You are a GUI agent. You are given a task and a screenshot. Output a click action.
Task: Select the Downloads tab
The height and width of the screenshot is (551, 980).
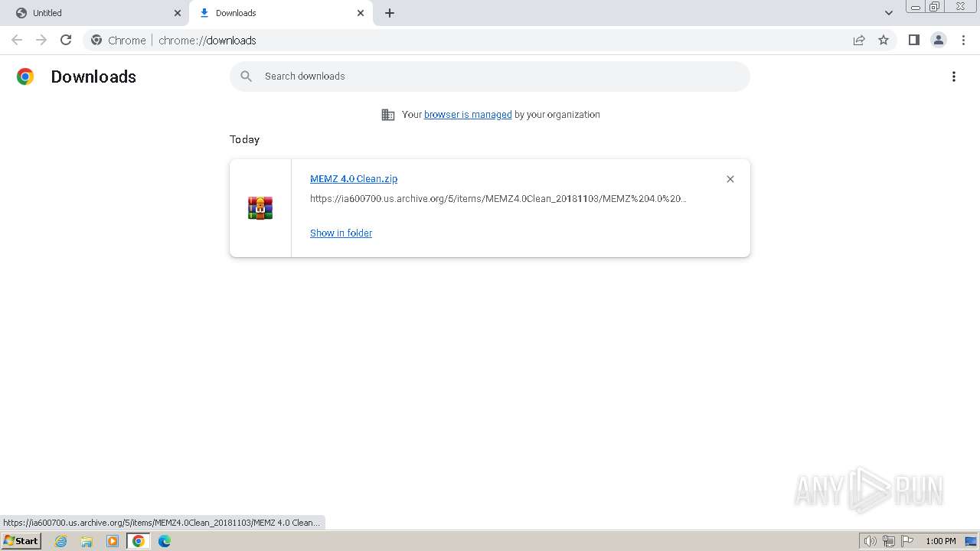tap(282, 13)
